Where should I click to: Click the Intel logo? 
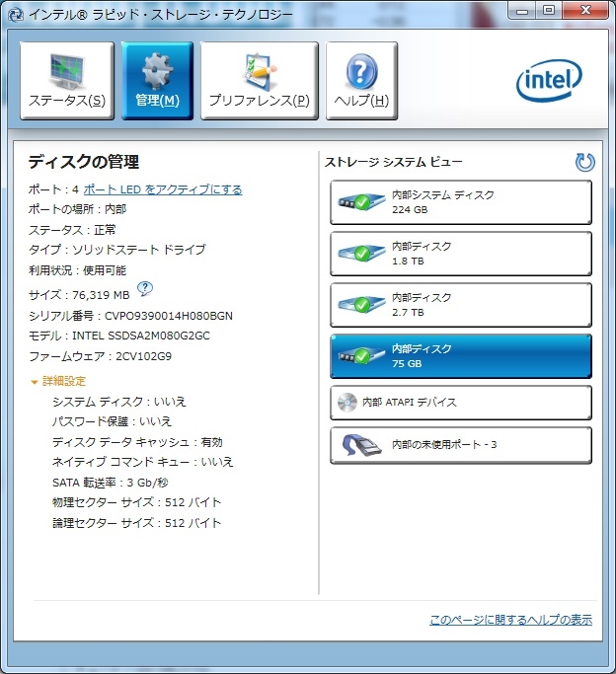(x=549, y=80)
